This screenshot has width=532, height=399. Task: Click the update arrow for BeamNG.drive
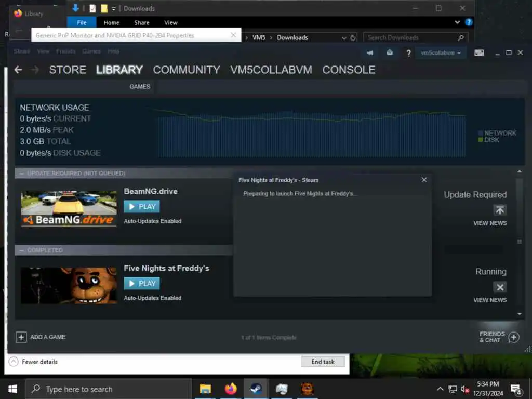point(500,210)
